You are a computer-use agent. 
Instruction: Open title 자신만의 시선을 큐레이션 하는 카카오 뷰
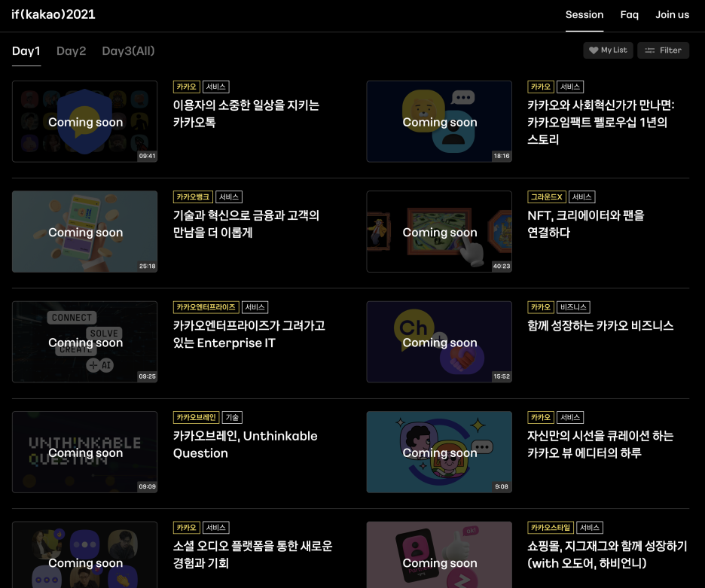pyautogui.click(x=600, y=444)
